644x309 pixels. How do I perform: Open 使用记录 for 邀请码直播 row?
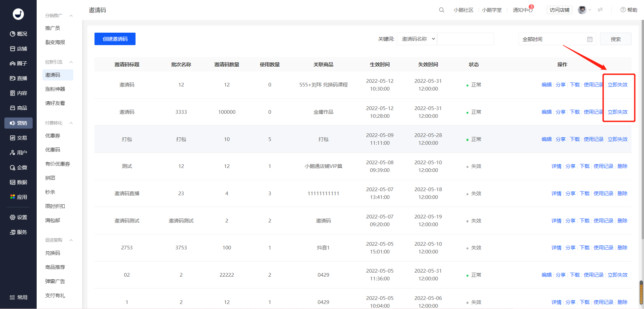603,193
